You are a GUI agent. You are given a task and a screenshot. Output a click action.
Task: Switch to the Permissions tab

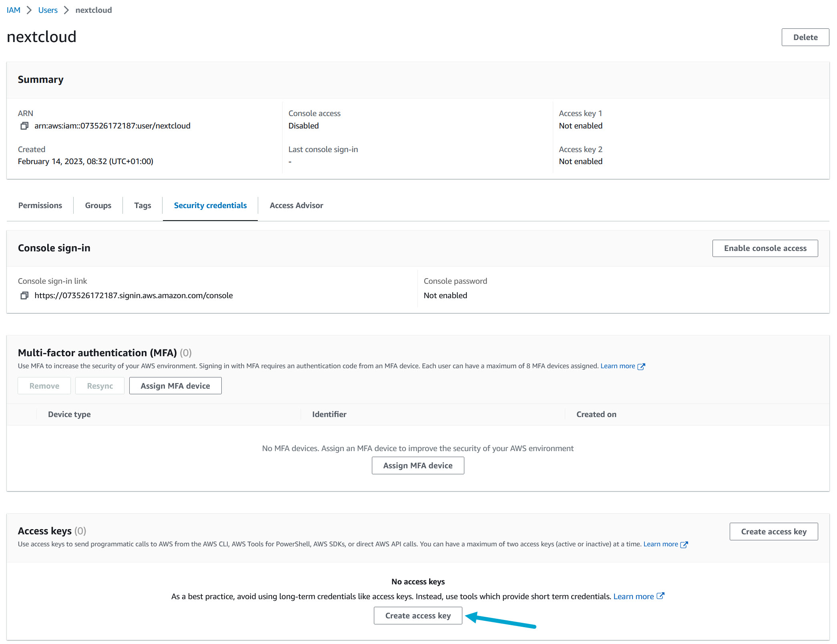pyautogui.click(x=40, y=205)
